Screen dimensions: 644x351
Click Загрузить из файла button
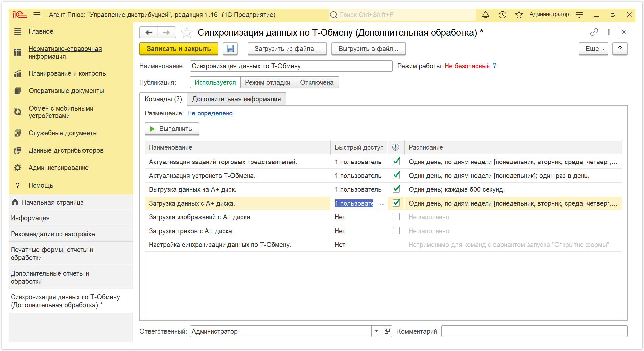tap(287, 49)
